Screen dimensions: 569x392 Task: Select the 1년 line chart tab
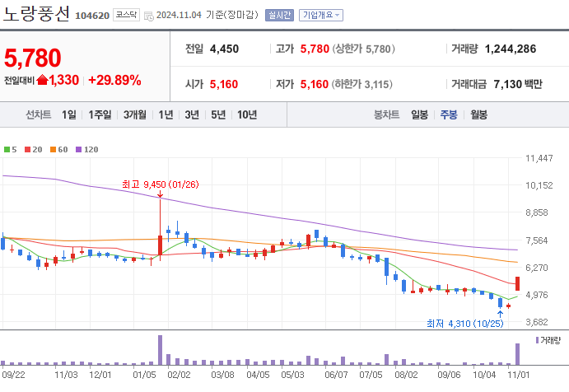(166, 115)
